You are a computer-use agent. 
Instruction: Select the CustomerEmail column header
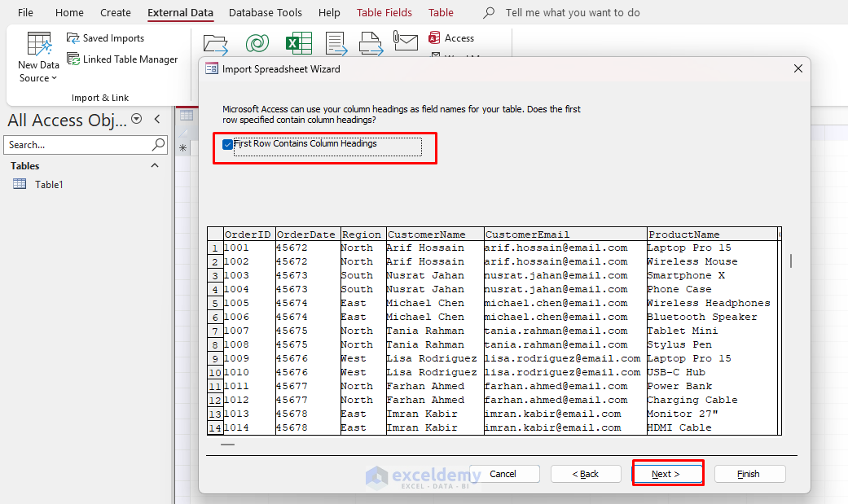565,234
